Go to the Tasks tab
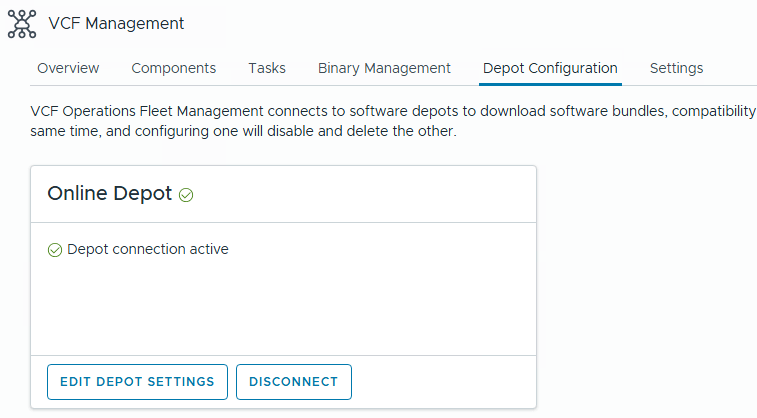Image resolution: width=757 pixels, height=418 pixels. coord(267,68)
